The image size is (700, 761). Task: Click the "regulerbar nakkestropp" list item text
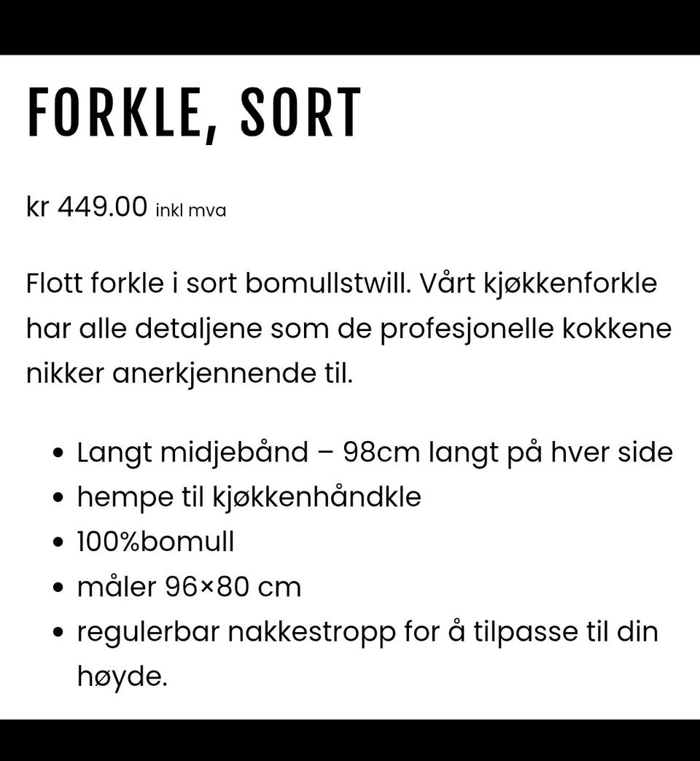(x=236, y=633)
